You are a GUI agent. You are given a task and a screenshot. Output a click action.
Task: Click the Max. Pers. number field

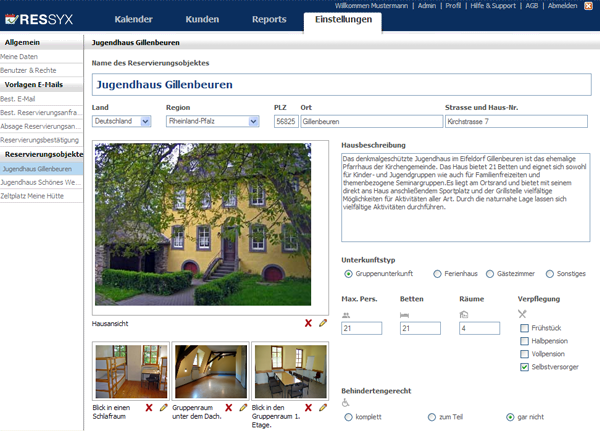pos(361,328)
